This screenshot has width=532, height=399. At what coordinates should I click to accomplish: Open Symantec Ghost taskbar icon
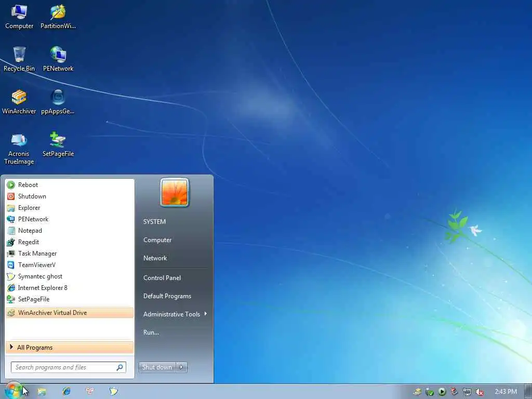[114, 392]
